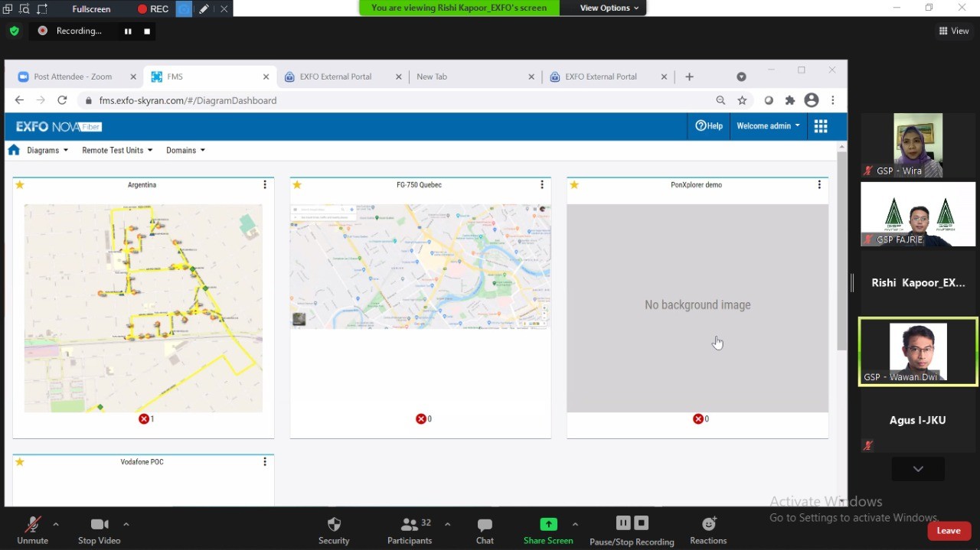980x550 pixels.
Task: Stop Video in Zoom toolbar
Action: coord(100,531)
